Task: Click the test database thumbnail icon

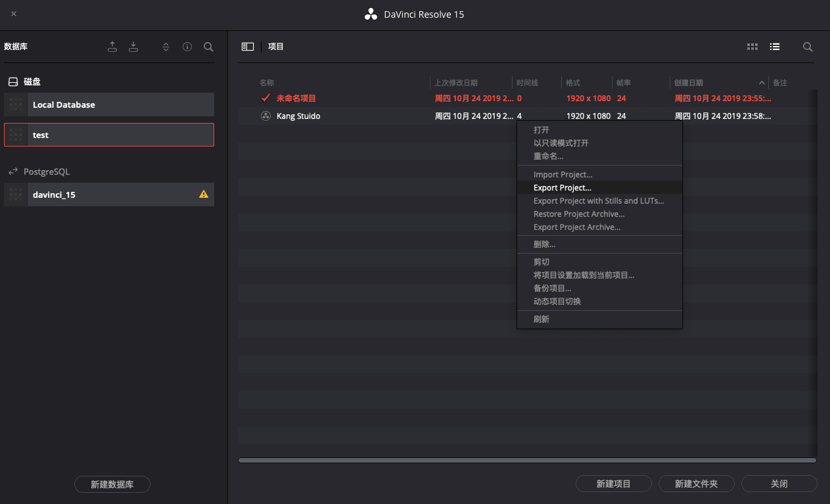Action: pos(16,135)
